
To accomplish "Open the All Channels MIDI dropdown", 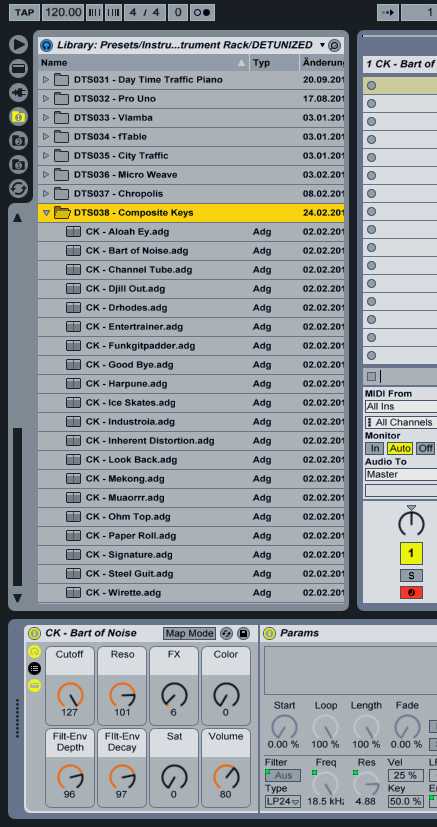I will coord(401,422).
